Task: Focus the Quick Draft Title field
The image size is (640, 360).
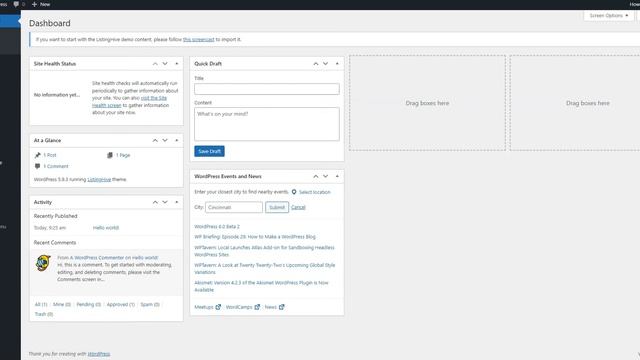Action: pos(267,89)
